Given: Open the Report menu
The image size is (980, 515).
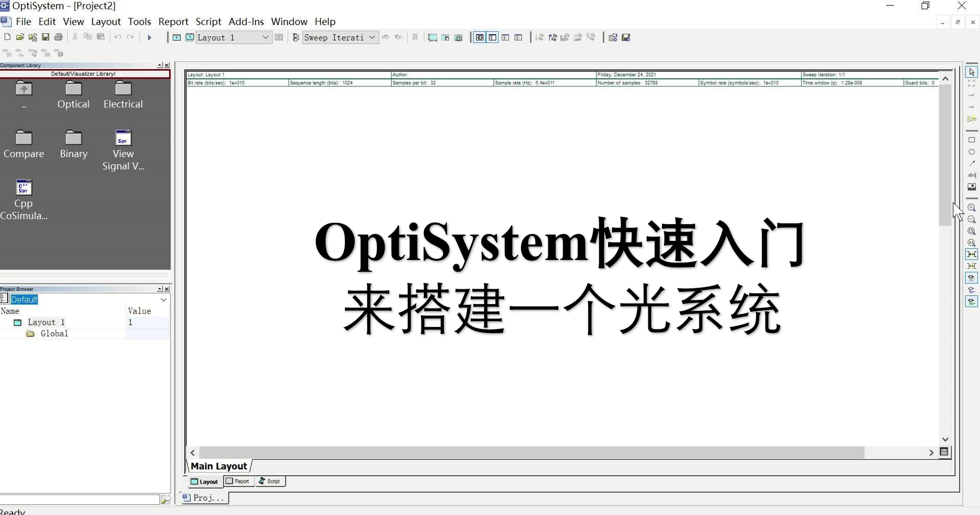Looking at the screenshot, I should pos(173,22).
